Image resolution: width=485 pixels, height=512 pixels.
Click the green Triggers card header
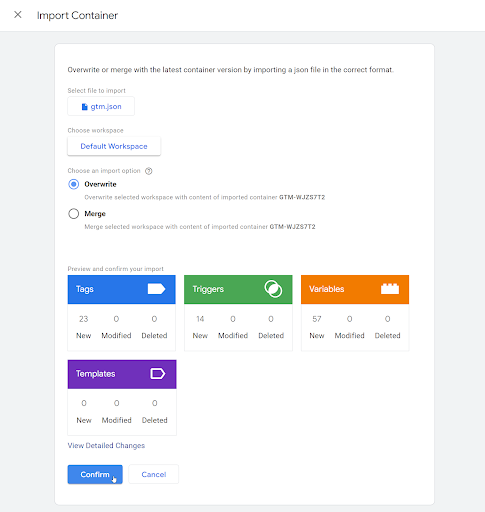click(238, 289)
